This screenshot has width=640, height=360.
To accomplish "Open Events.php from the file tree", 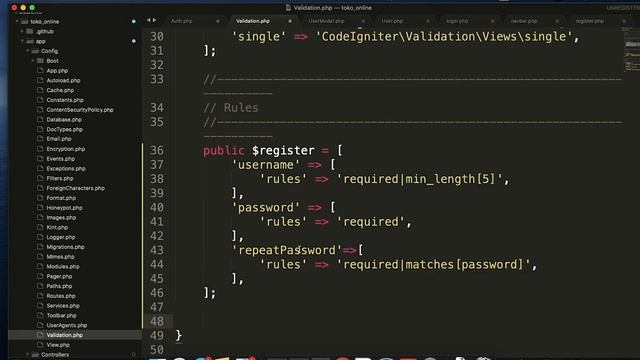I will coord(60,159).
